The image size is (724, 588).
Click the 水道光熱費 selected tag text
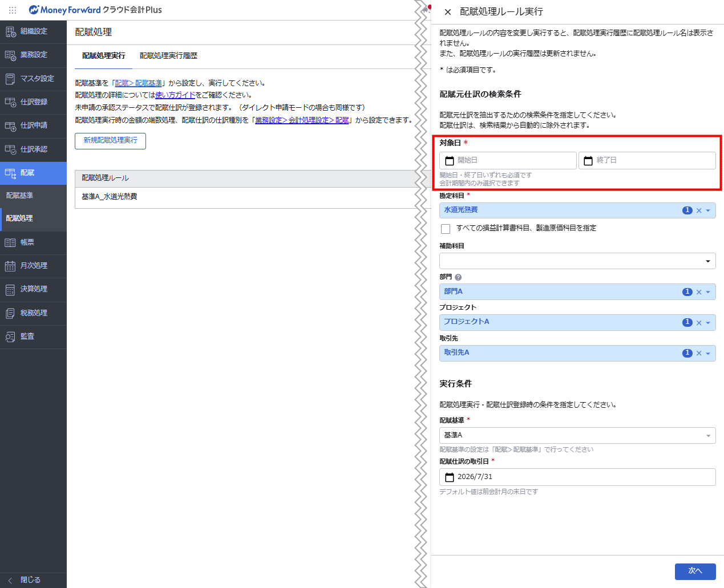click(x=461, y=210)
